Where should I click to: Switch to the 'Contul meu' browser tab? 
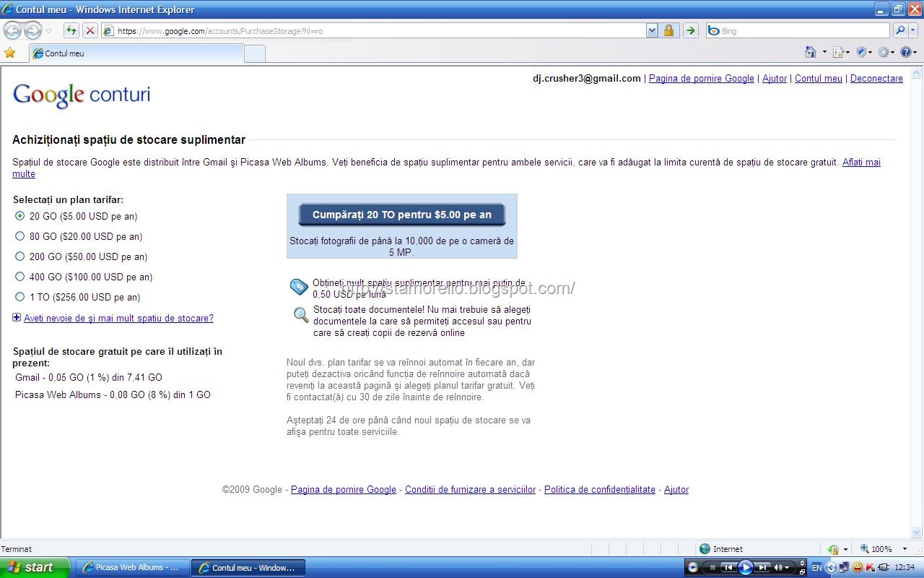(136, 53)
